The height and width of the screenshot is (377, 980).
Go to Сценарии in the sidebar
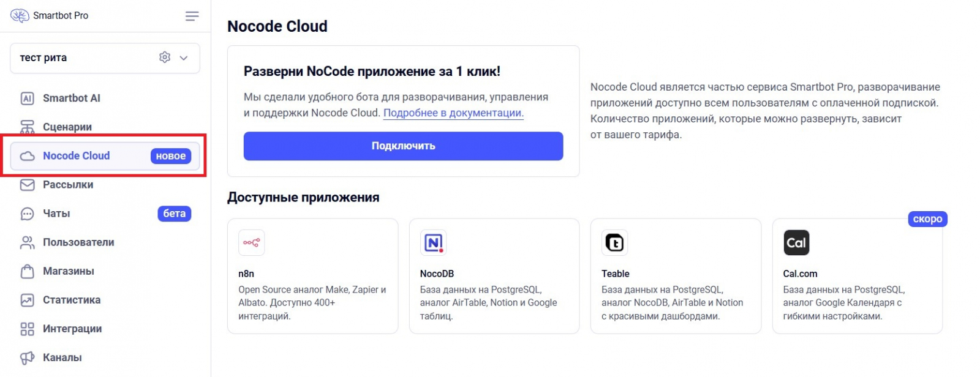coord(67,127)
